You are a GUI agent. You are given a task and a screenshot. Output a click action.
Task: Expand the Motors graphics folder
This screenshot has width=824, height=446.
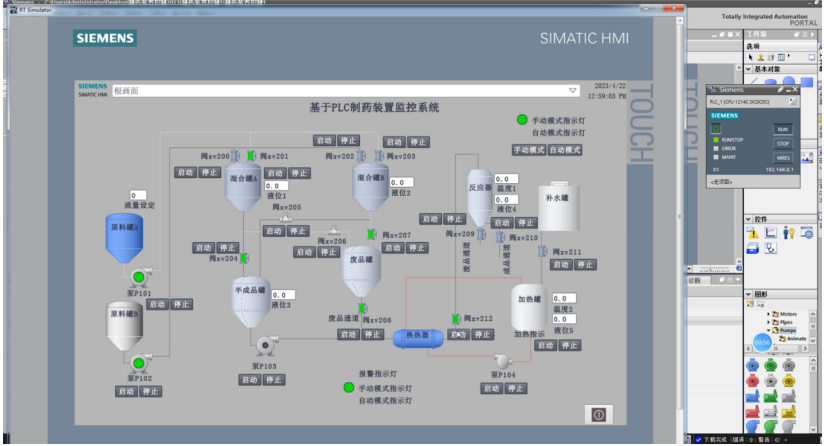tap(768, 314)
